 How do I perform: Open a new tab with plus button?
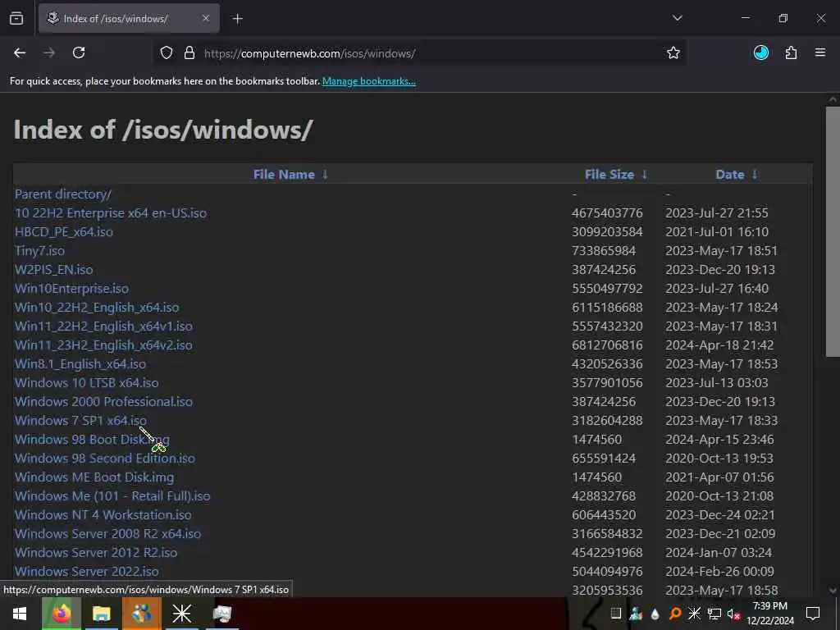[238, 19]
